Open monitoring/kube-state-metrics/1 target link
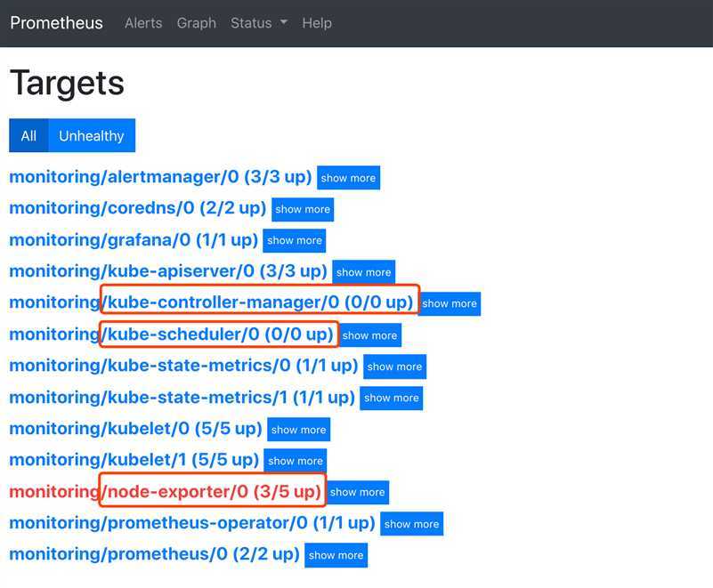 click(x=182, y=398)
